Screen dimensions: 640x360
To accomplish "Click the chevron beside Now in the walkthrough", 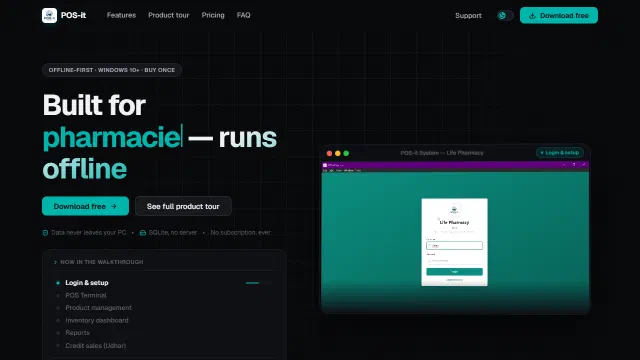I will [56, 262].
